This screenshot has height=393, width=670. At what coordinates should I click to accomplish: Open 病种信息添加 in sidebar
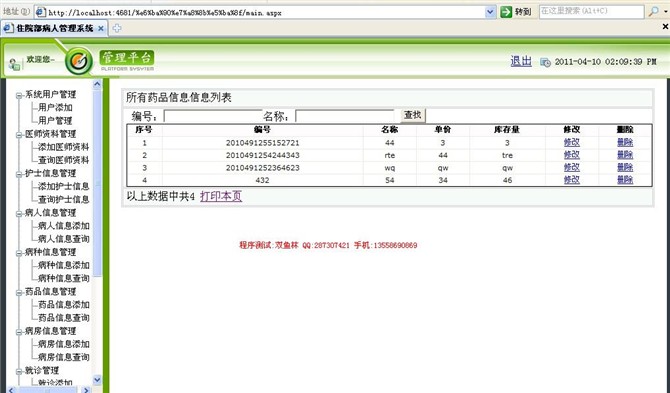point(64,265)
